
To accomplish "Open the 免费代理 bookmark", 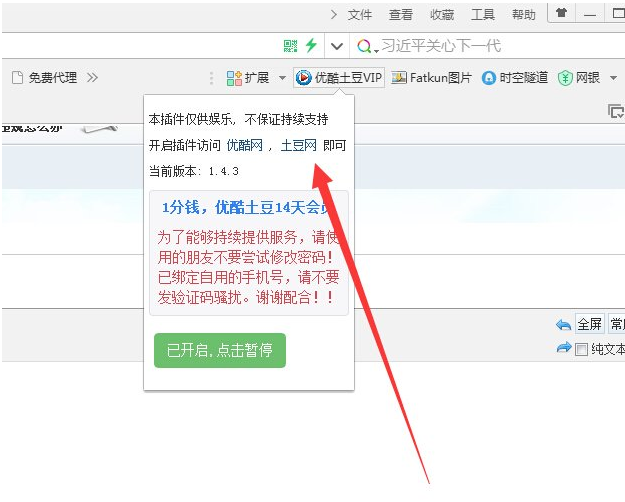I will coord(45,77).
